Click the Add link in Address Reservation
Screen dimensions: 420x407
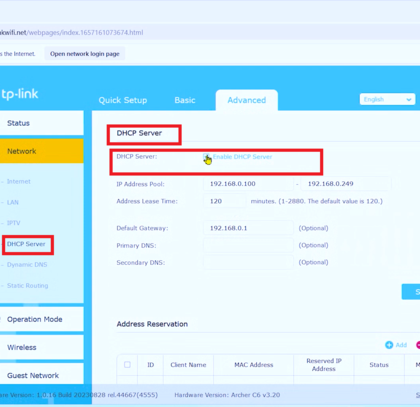[x=401, y=345]
